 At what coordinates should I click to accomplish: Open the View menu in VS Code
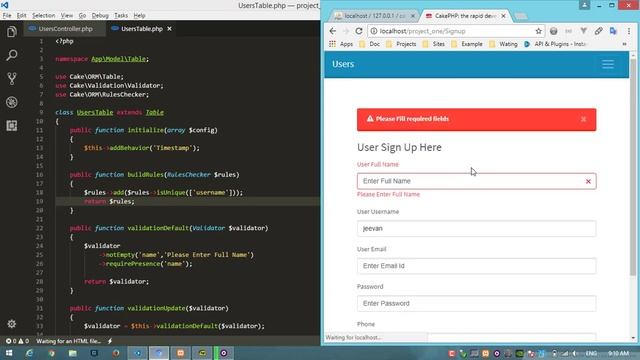[67, 16]
